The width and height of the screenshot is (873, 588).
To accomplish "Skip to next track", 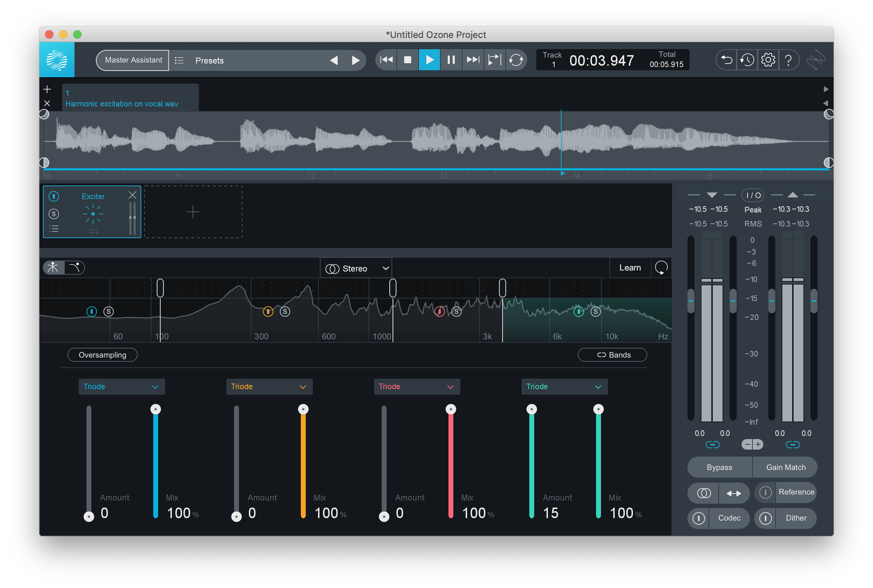I will (473, 60).
